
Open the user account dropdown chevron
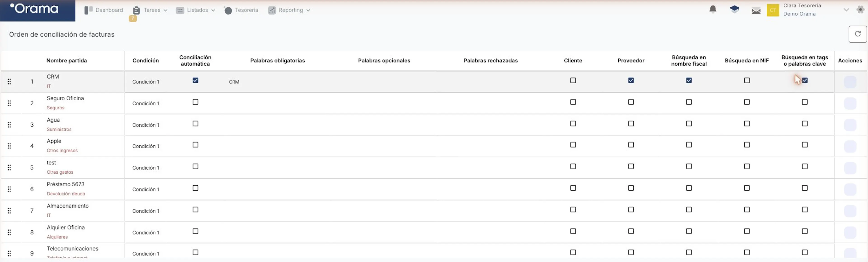846,10
